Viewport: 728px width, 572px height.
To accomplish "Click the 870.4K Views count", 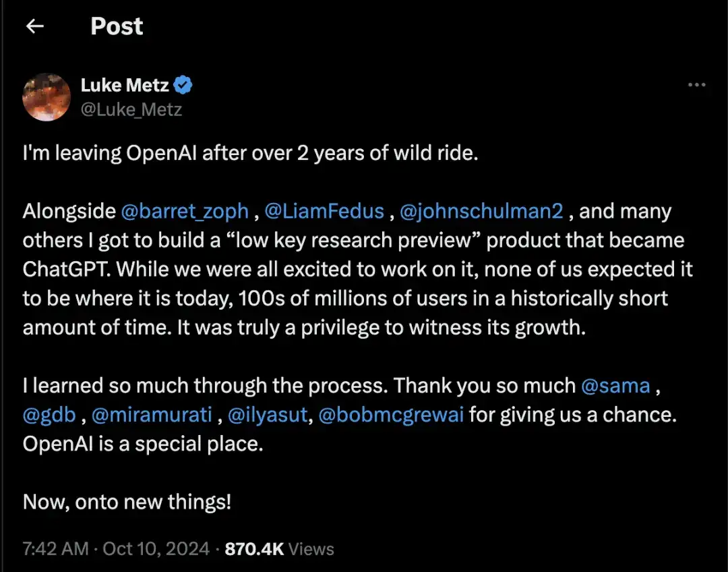I will click(x=279, y=549).
